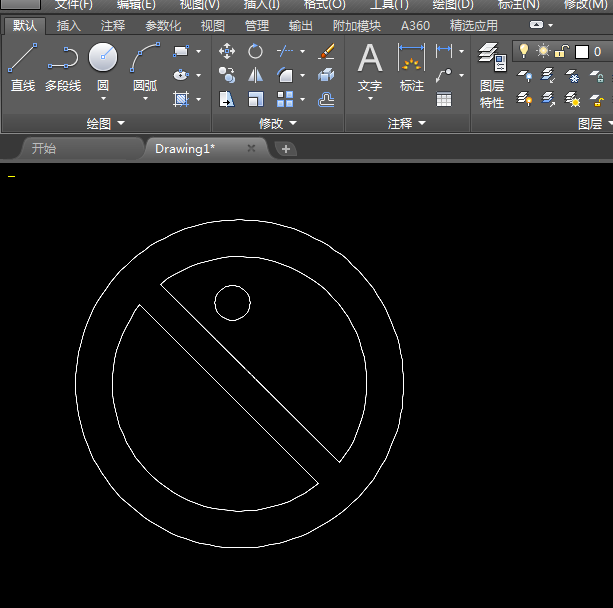
Task: Toggle layer lock padlock icon
Action: coord(562,51)
